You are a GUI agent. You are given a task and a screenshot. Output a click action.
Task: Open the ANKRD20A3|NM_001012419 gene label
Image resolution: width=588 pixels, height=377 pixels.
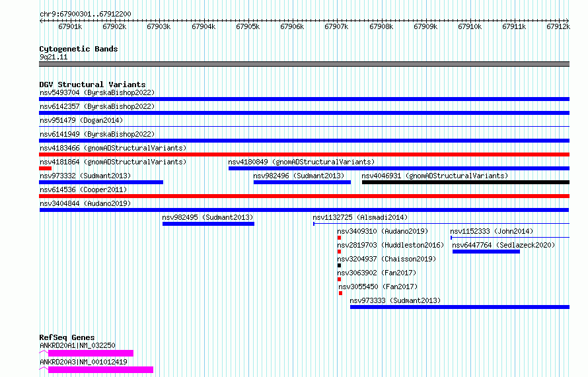coord(84,362)
